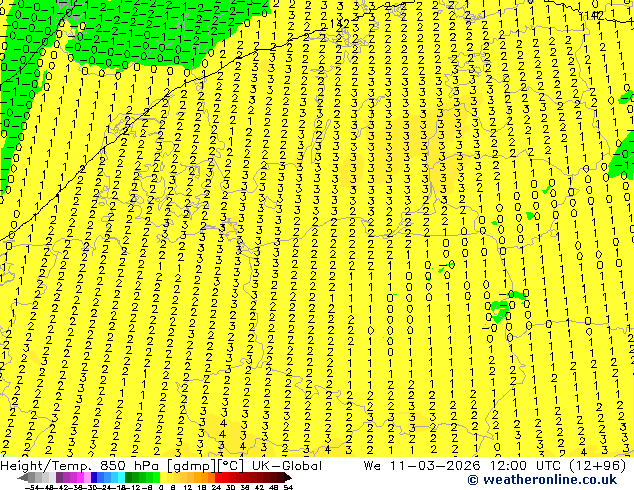Select the dark purple swatch in the color scale
Viewport: 634px width, 490px height.
59,477
